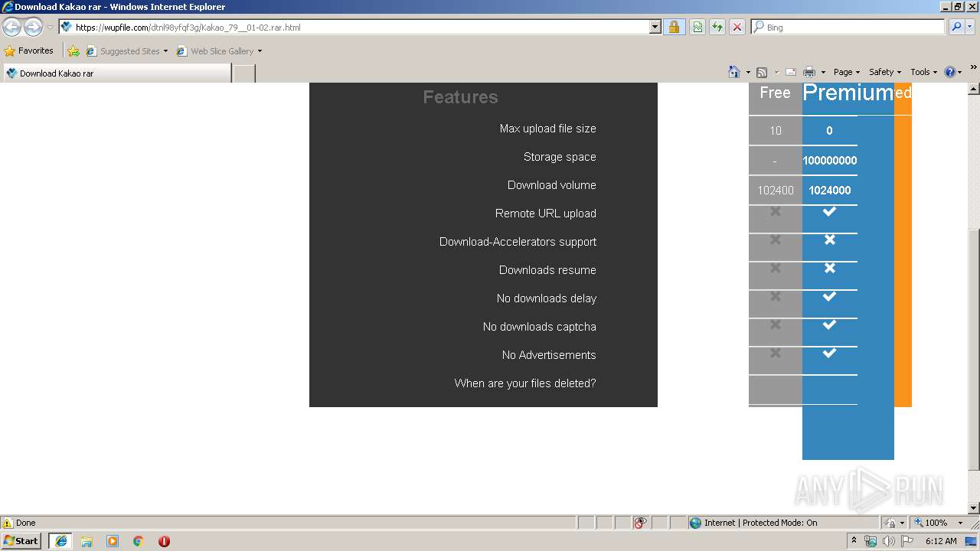
Task: Click the IE Forward navigation button
Action: (x=33, y=28)
